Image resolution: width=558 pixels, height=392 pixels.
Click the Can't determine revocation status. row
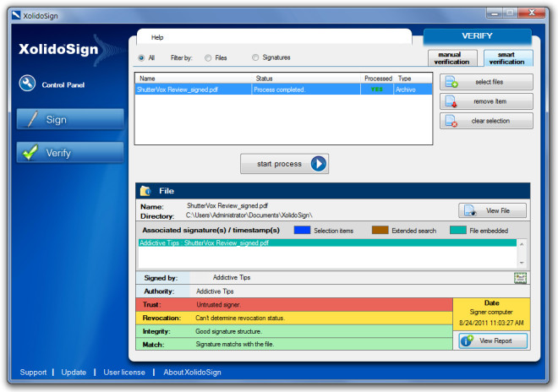click(x=294, y=318)
